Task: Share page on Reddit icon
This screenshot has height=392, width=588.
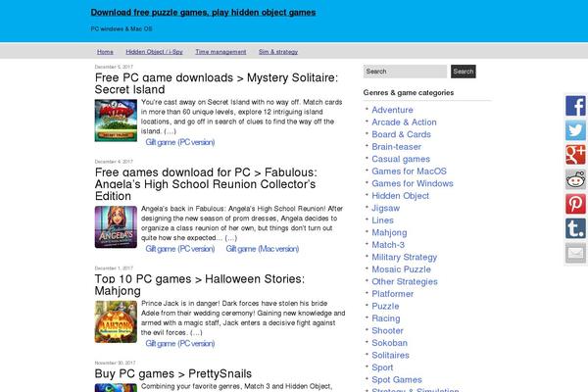Action: [575, 179]
